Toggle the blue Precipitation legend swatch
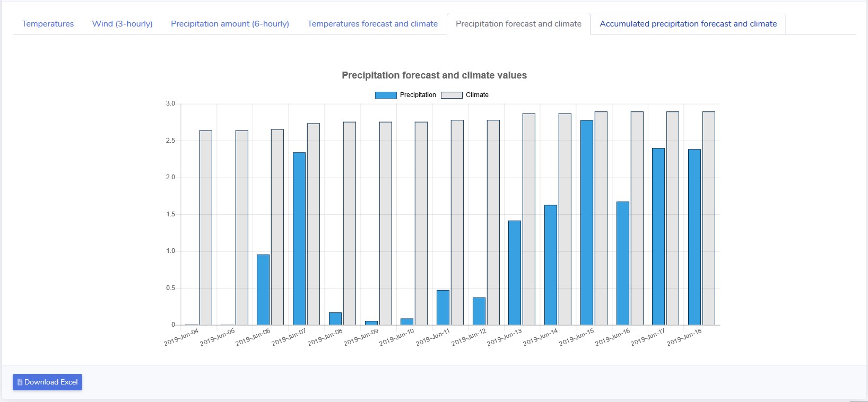 [386, 95]
